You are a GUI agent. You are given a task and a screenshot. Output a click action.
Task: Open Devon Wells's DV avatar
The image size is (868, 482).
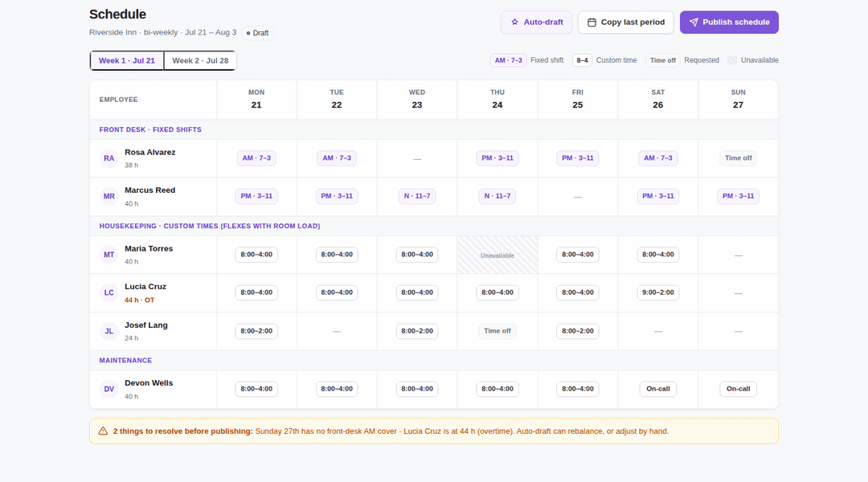pyautogui.click(x=109, y=389)
